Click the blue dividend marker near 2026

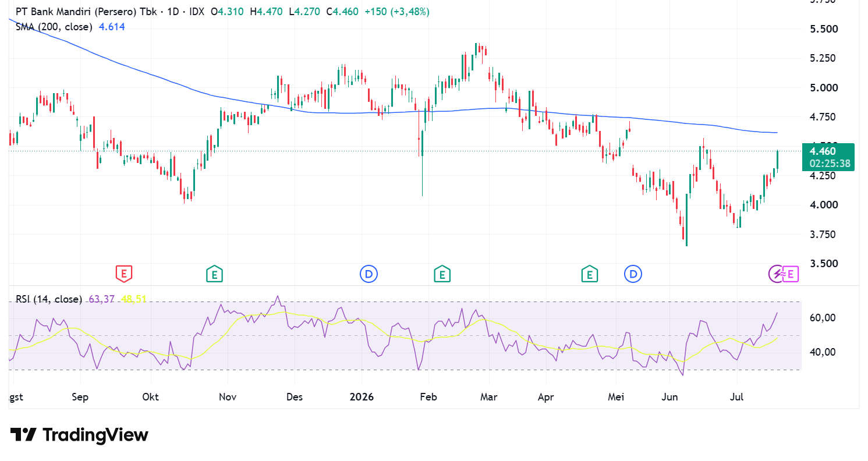point(369,273)
